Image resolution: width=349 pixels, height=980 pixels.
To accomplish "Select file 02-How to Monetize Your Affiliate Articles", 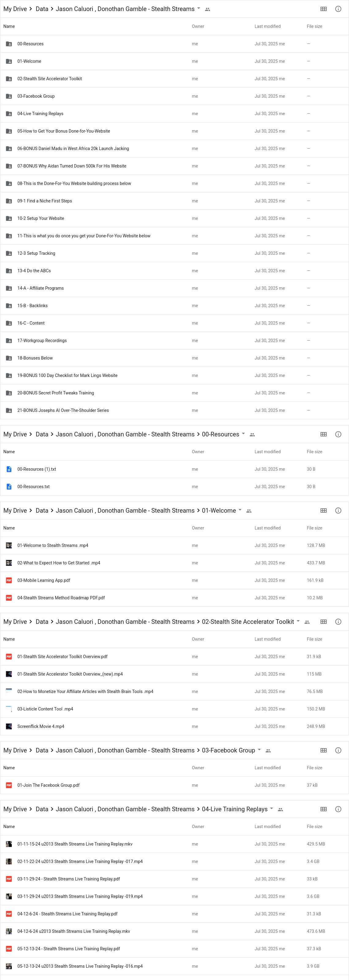I will point(174,691).
